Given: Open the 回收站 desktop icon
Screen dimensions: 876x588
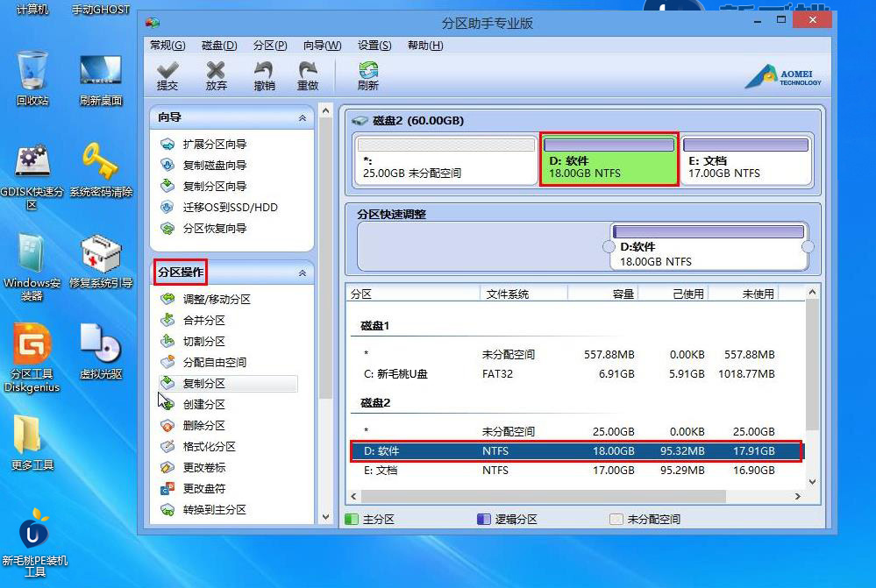Looking at the screenshot, I should click(32, 78).
